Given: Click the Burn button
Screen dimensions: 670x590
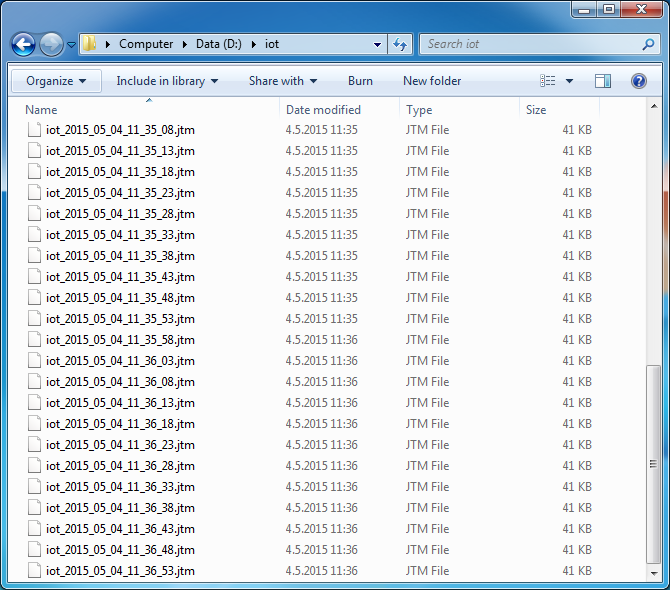Looking at the screenshot, I should [360, 81].
